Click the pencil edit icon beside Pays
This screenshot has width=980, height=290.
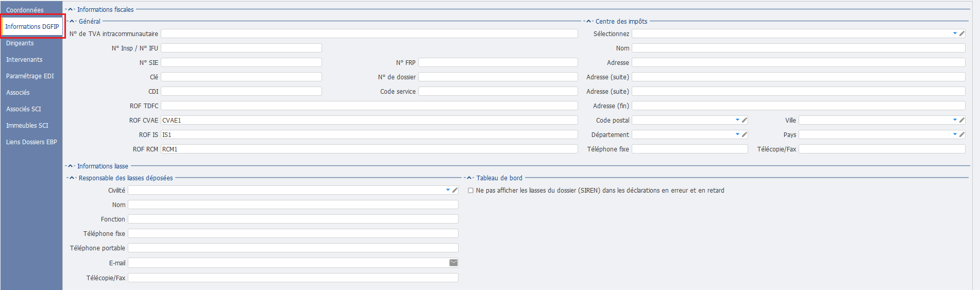point(961,134)
